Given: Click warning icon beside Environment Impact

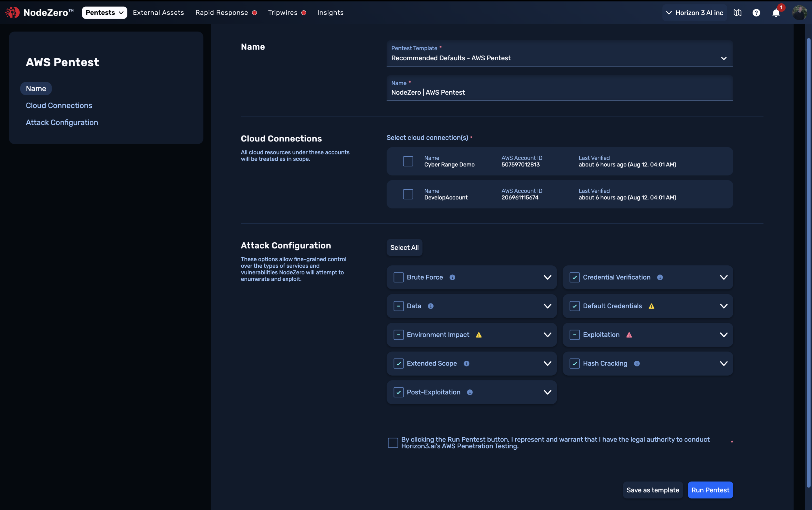Looking at the screenshot, I should 479,335.
